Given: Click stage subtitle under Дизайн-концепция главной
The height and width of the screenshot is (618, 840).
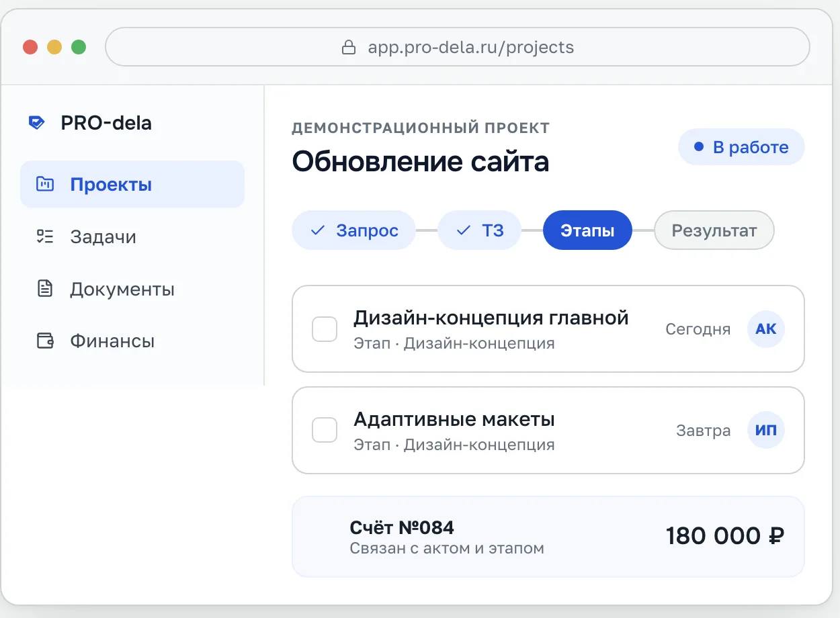Looking at the screenshot, I should pyautogui.click(x=454, y=343).
